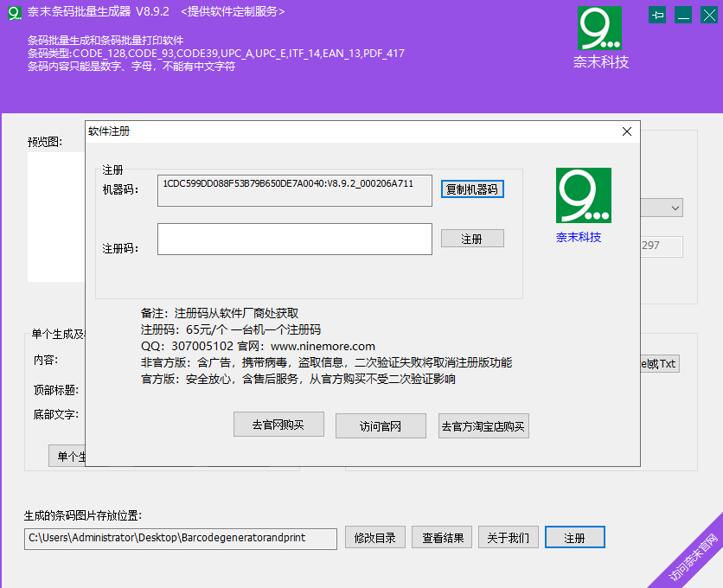Screen dimensions: 723x588
Task: Click the QQ number 307005102
Action: (x=202, y=347)
